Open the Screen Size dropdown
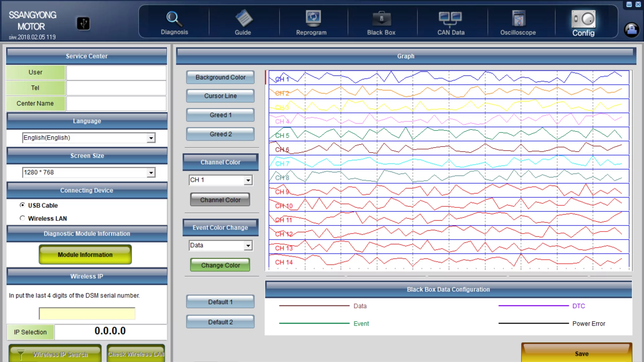The width and height of the screenshot is (644, 362). point(151,173)
